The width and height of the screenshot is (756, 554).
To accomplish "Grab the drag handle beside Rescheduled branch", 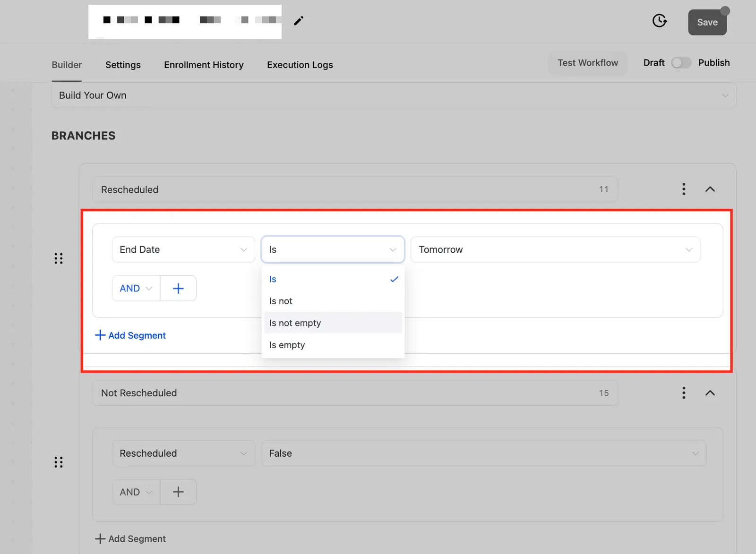I will 59,258.
